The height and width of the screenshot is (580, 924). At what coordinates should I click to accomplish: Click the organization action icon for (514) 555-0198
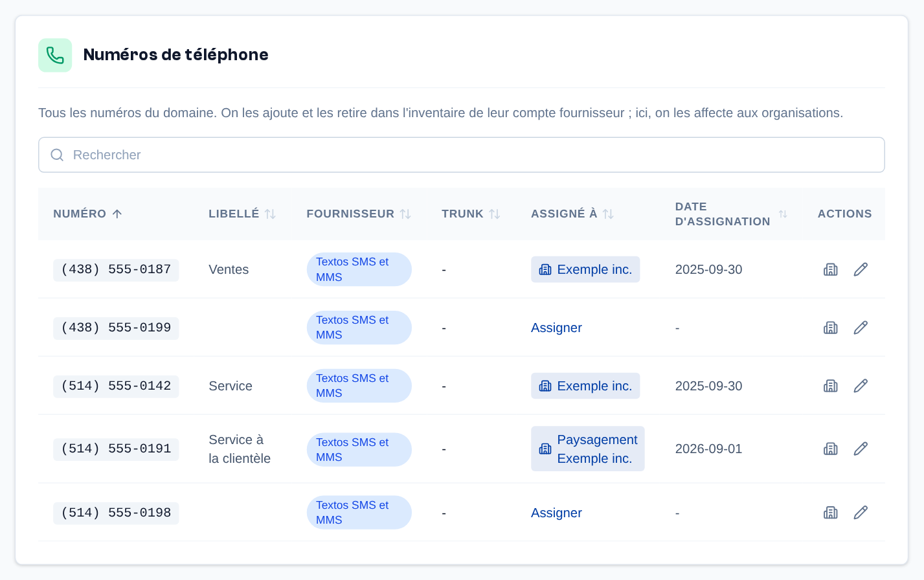coord(831,513)
